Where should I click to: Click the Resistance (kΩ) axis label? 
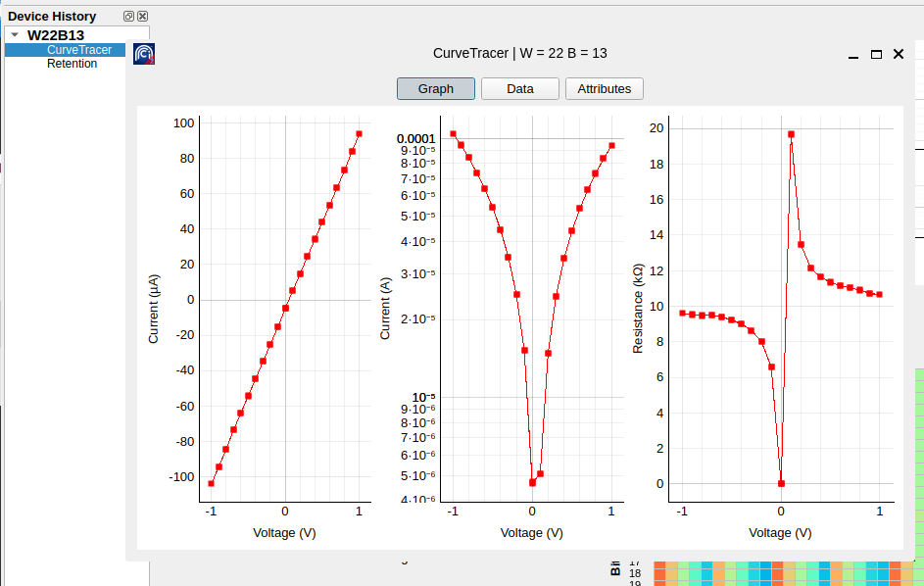638,309
